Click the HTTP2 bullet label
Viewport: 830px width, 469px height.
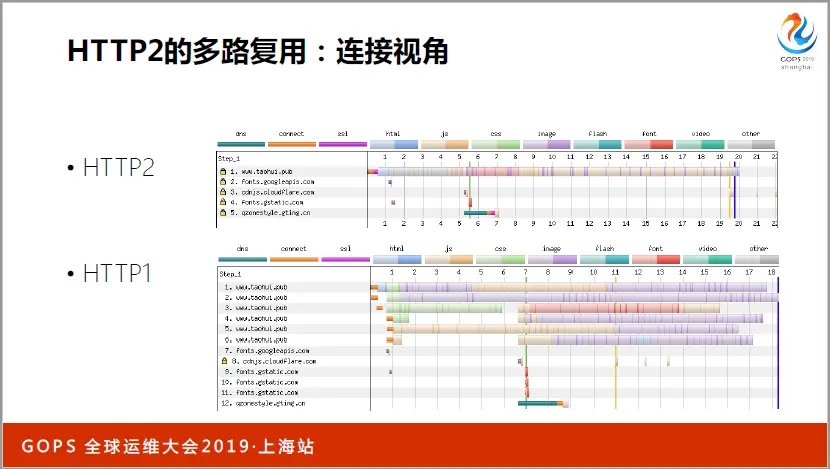tap(119, 167)
